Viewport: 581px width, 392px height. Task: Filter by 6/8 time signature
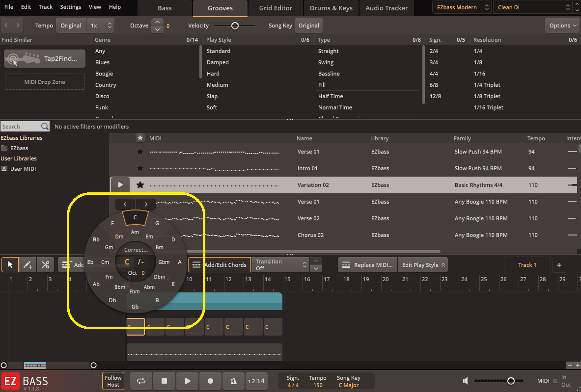434,85
